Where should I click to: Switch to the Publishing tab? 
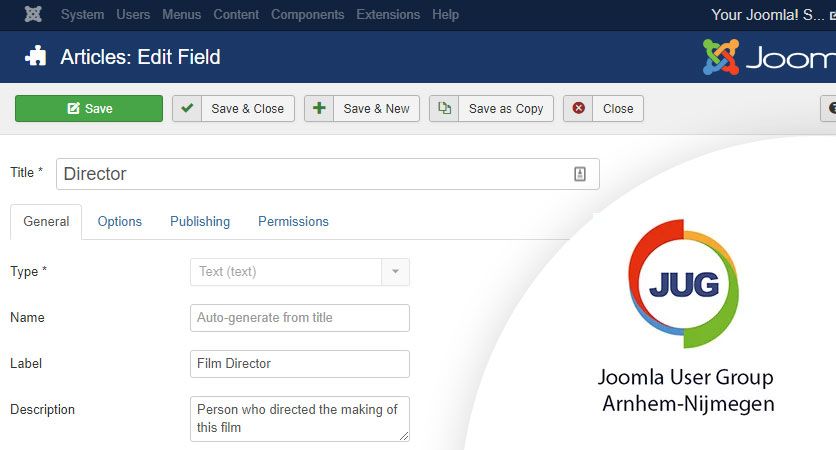pos(200,221)
